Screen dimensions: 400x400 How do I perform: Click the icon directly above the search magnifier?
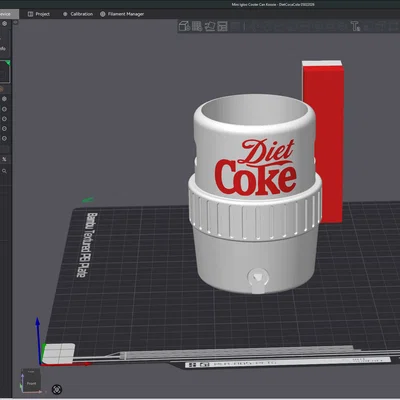point(4,159)
